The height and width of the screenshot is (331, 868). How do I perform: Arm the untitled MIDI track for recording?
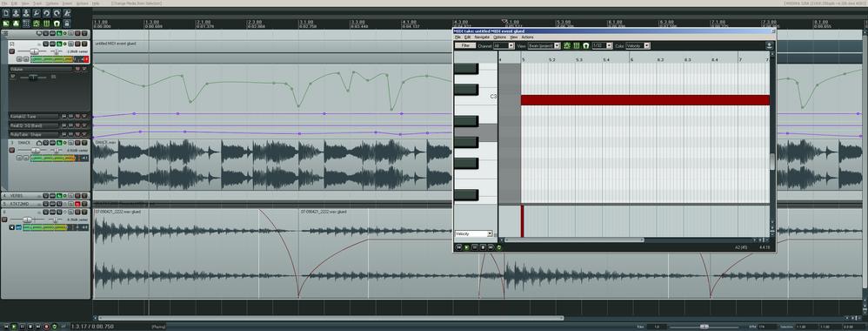11,51
